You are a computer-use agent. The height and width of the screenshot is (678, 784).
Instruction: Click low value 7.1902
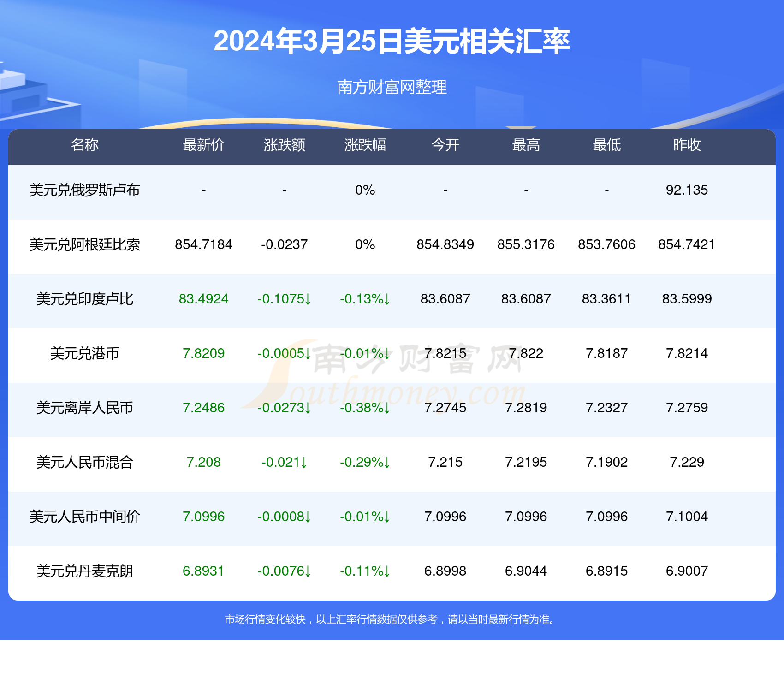[607, 462]
